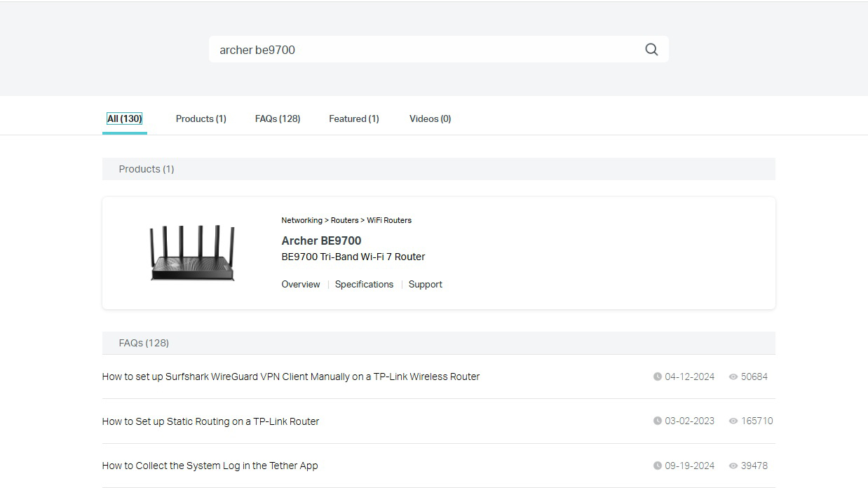Image resolution: width=868 pixels, height=488 pixels.
Task: Open the Specifications link
Action: (x=364, y=284)
